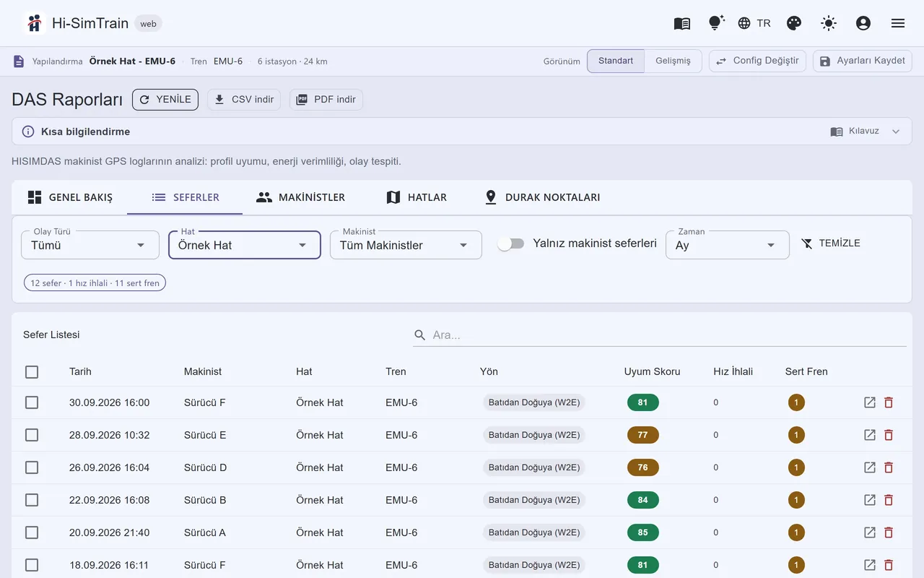924x578 pixels.
Task: Open the user account icon
Action: tap(863, 23)
